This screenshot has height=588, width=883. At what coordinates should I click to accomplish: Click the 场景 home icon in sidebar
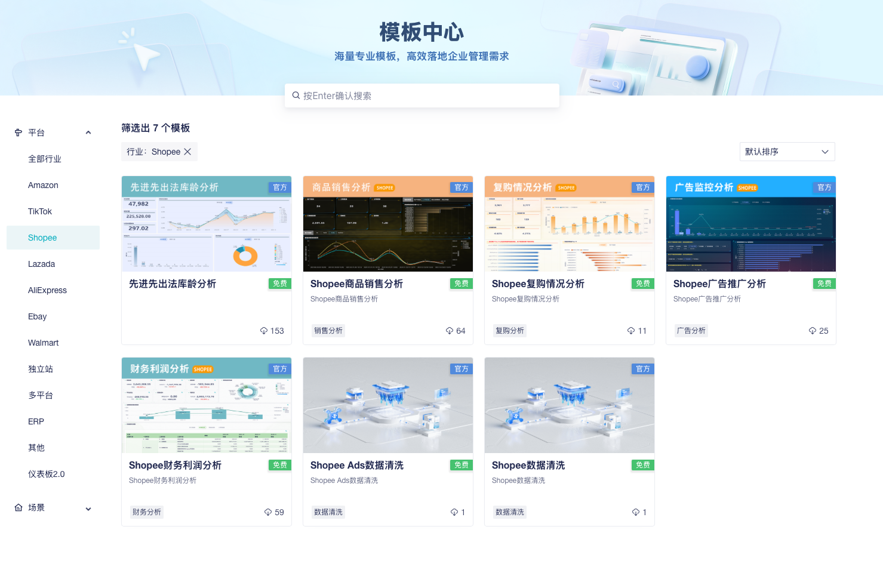(x=19, y=507)
